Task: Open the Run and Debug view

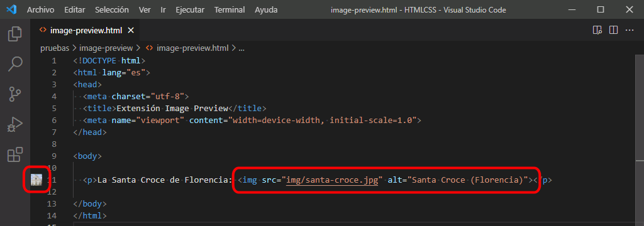Action: coord(15,124)
